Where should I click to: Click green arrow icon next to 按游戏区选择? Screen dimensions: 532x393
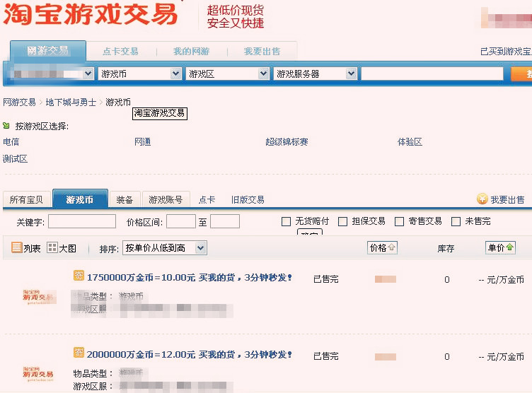coord(6,126)
